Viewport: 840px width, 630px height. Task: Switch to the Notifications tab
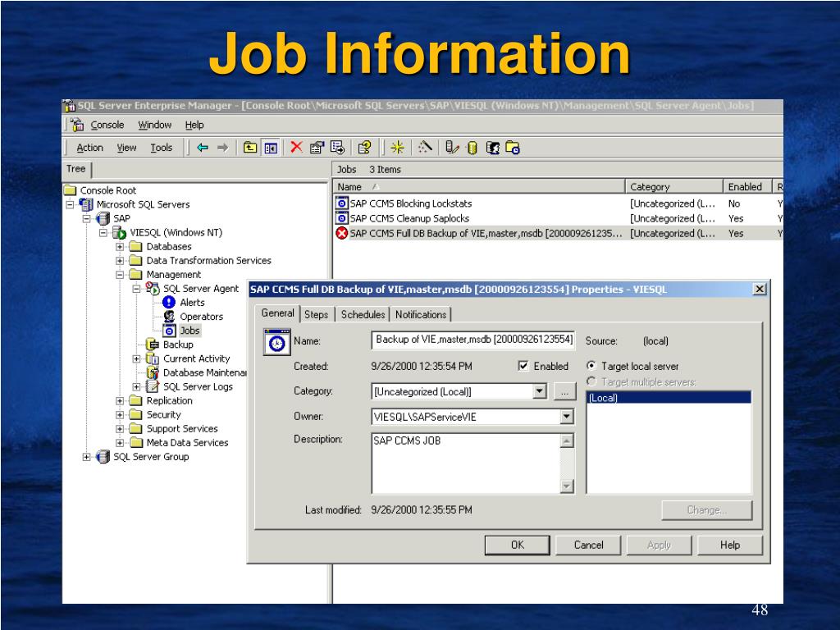click(x=421, y=314)
